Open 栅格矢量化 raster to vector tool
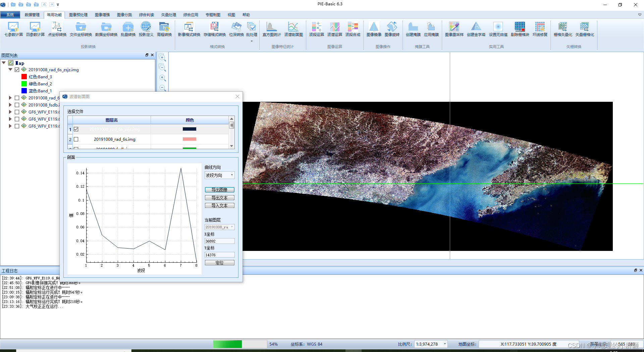The image size is (644, 352). (x=563, y=29)
